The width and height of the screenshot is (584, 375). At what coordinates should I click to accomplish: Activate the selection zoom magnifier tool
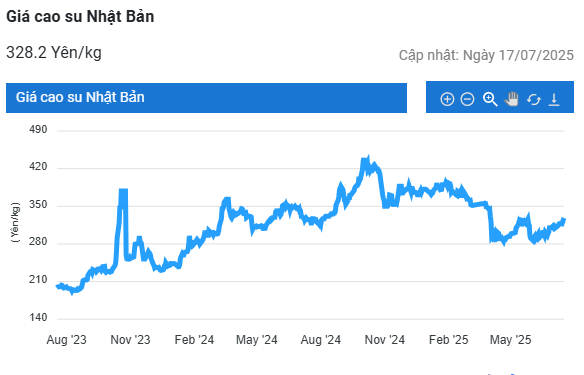(x=490, y=99)
